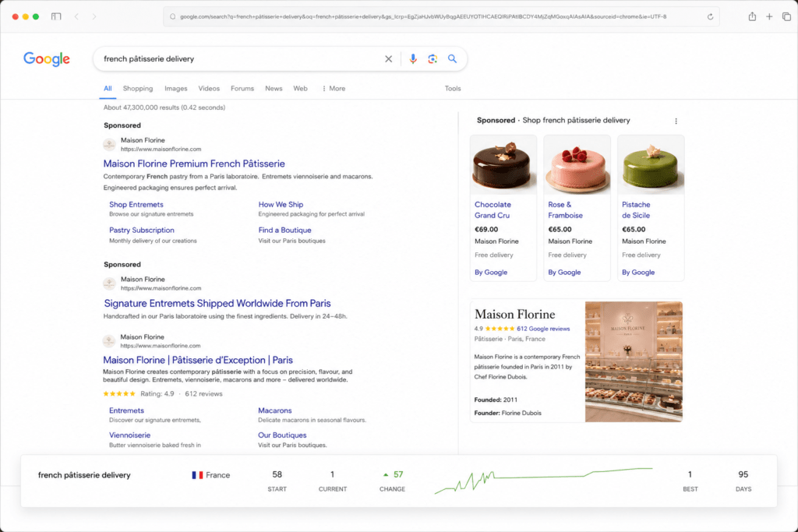Click the browser address bar URL
798x532 pixels.
pyautogui.click(x=423, y=17)
